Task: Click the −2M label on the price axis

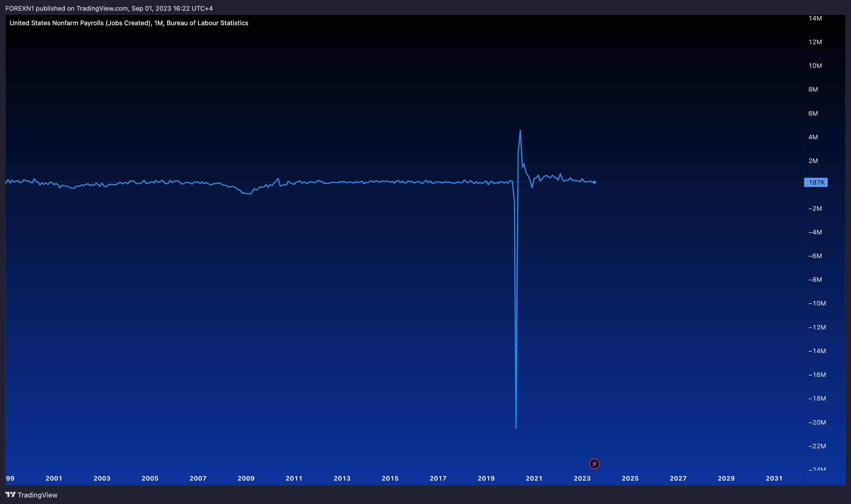Action: [x=815, y=208]
